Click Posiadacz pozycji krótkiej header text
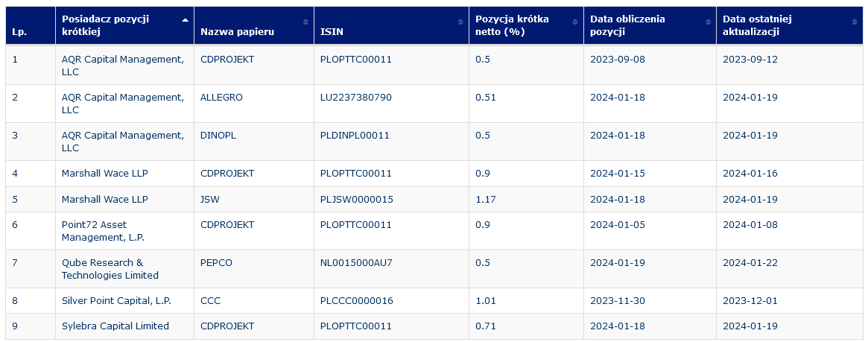Image resolution: width=868 pixels, height=342 pixels. [105, 25]
